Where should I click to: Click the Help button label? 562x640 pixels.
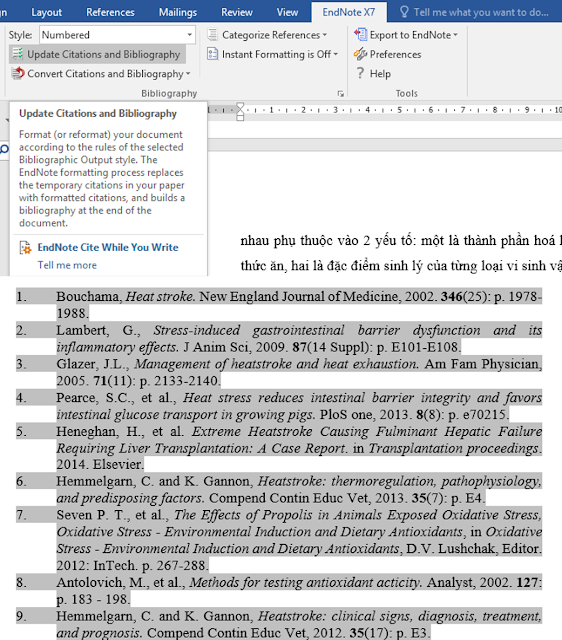[380, 74]
